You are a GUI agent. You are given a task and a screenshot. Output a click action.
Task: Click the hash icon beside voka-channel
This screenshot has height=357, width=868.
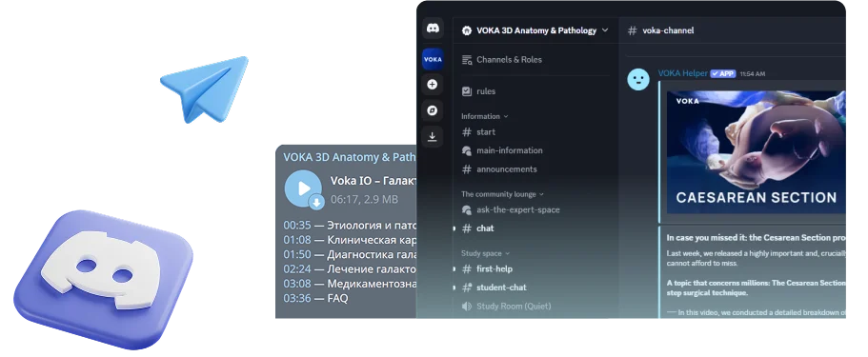[x=632, y=30]
